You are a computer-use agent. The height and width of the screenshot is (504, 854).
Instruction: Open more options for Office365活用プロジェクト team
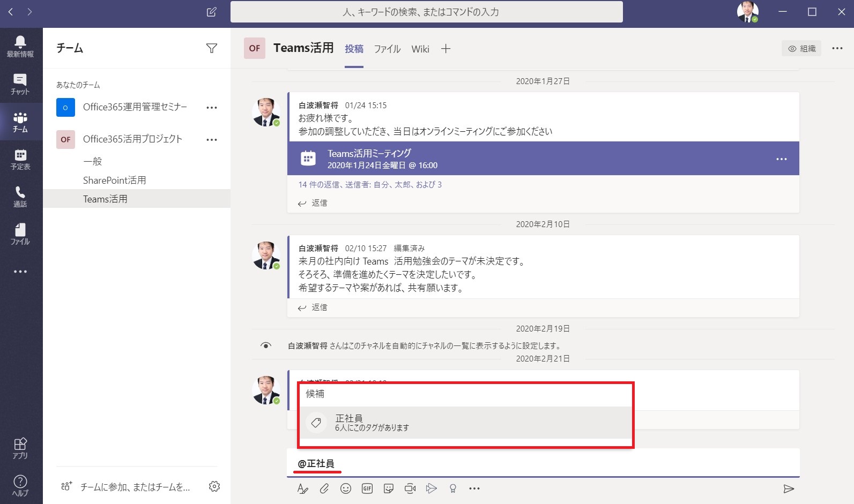click(x=212, y=140)
